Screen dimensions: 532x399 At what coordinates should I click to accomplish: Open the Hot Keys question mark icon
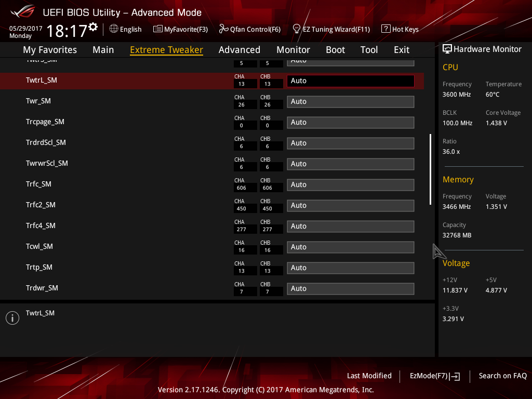[385, 29]
